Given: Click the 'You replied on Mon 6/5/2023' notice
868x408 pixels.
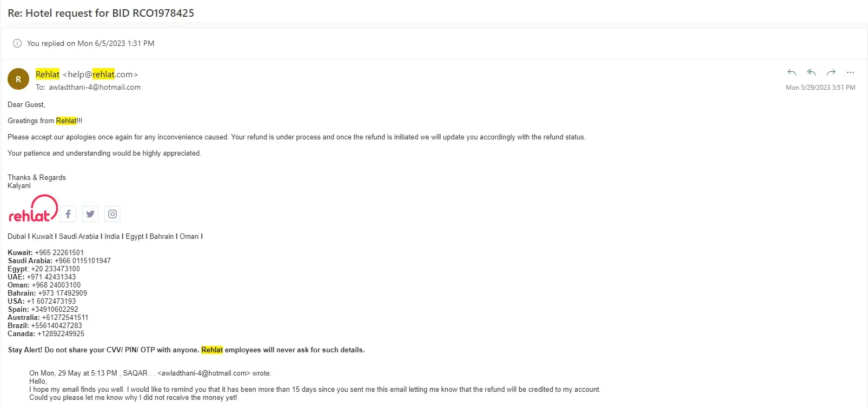Looking at the screenshot, I should (90, 43).
